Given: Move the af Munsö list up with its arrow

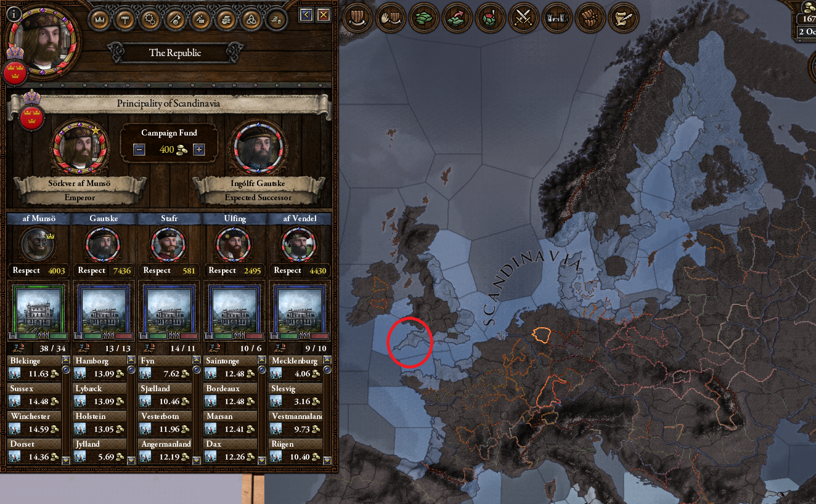Looking at the screenshot, I should click(66, 359).
